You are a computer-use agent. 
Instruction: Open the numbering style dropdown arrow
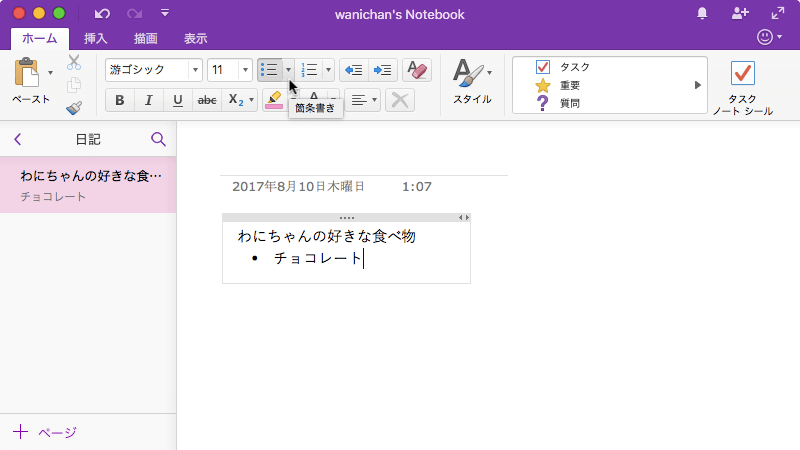(328, 70)
